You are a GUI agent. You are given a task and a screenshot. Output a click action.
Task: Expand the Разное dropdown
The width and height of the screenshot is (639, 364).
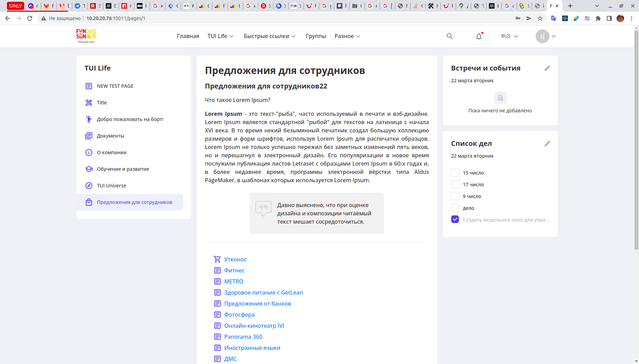pos(347,36)
